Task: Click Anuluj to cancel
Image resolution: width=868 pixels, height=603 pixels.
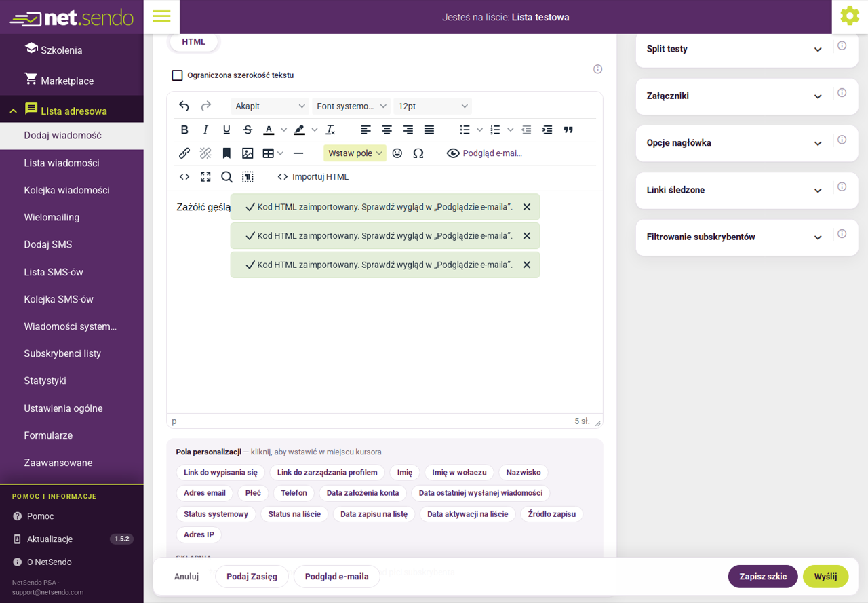Action: coord(186,577)
